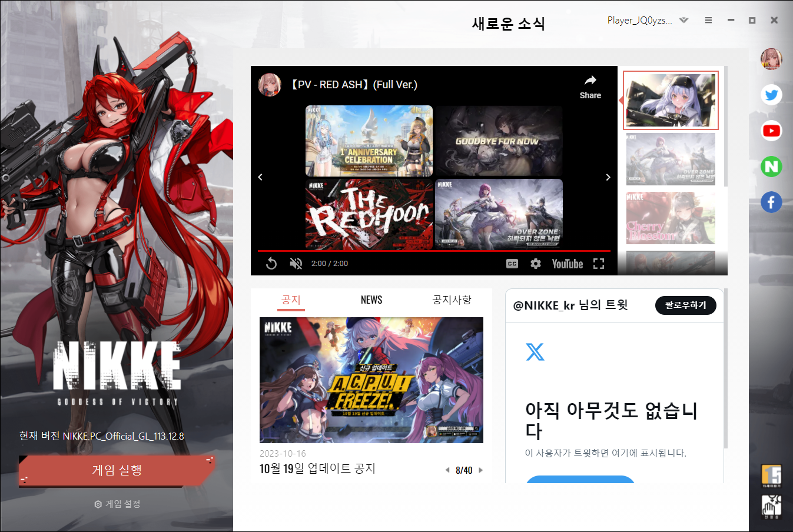Image resolution: width=793 pixels, height=532 pixels.
Task: Open the @NIKKE_kr tweets header link
Action: 570,305
